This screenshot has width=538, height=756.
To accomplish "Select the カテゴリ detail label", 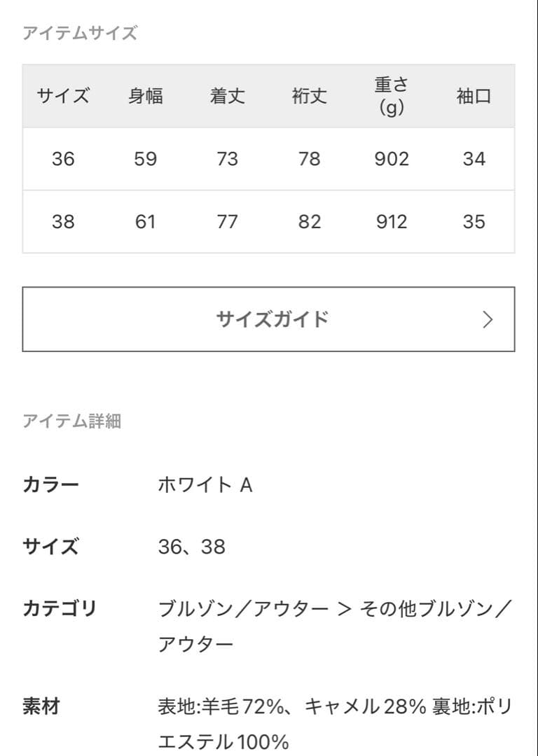I will click(54, 609).
